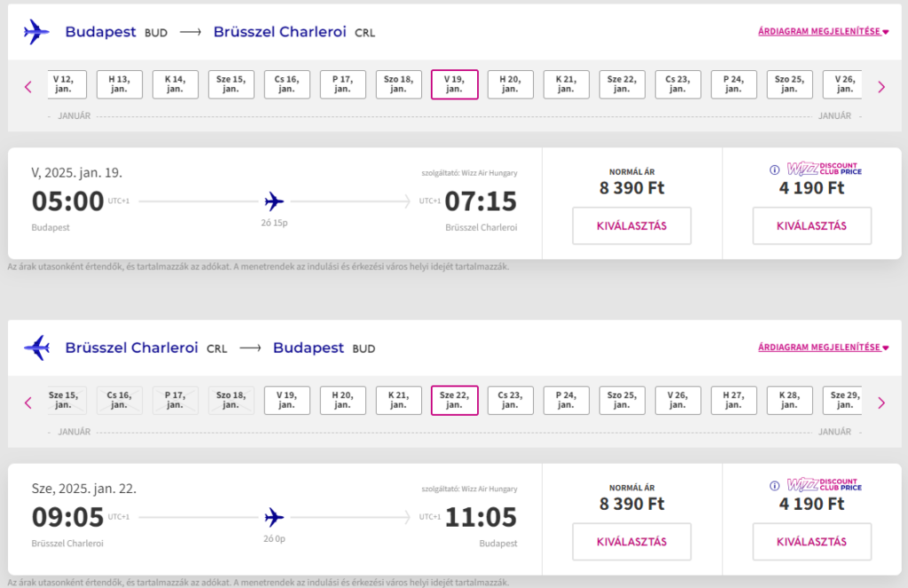908x588 pixels.
Task: Open the outbound Wizz Discount Club info icon
Action: (774, 169)
